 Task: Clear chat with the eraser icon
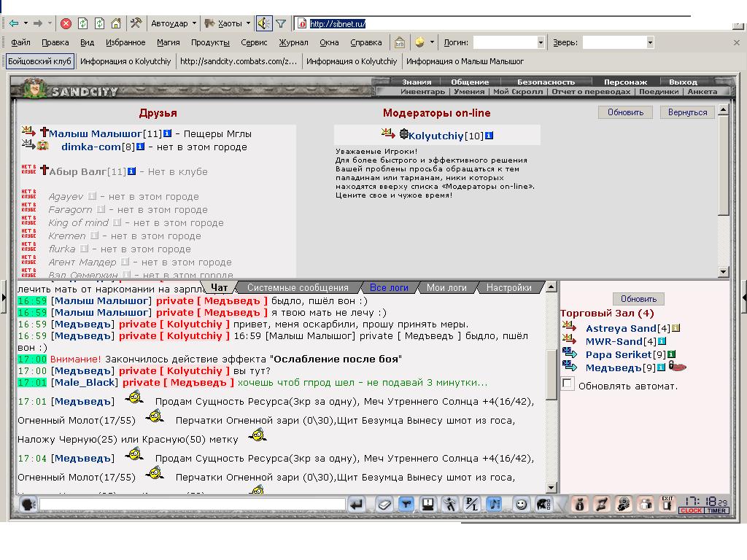(x=384, y=505)
